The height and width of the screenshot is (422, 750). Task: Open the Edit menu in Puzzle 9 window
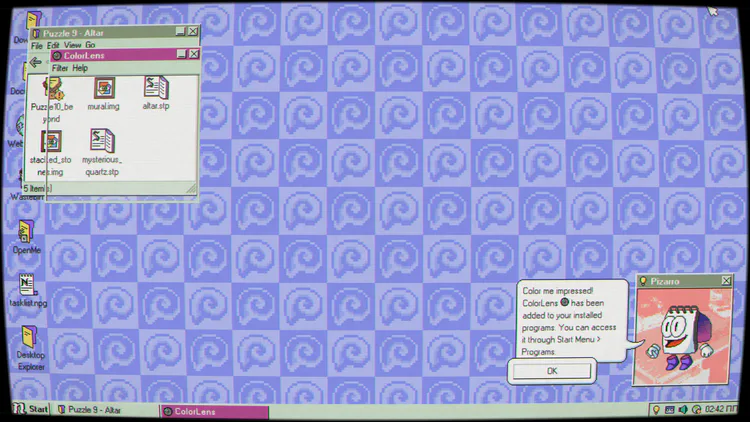pos(53,45)
